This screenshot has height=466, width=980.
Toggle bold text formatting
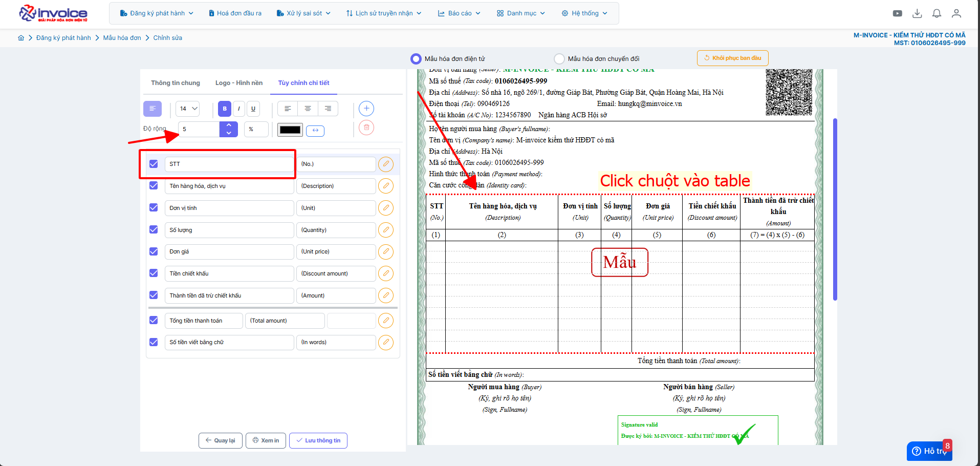pyautogui.click(x=225, y=109)
